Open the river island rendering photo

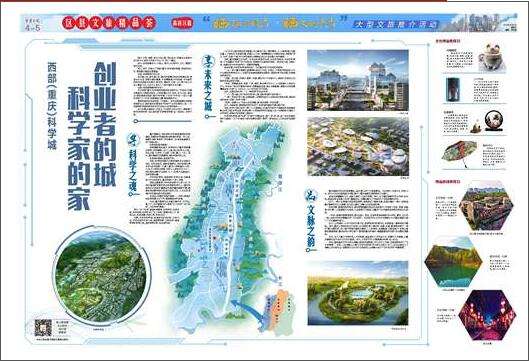click(x=358, y=293)
